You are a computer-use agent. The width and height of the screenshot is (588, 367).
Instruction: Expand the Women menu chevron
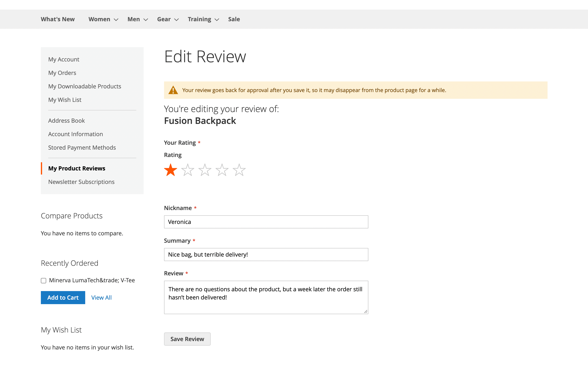click(x=116, y=20)
